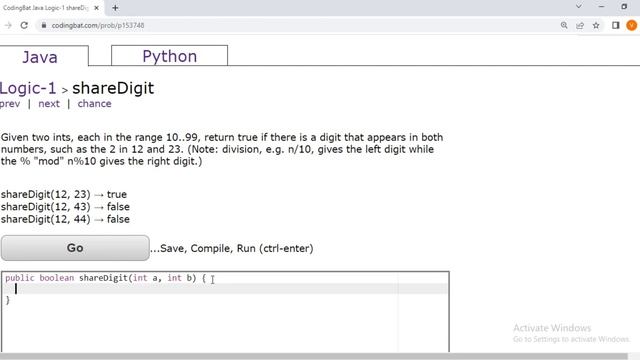Focus the address bar URL

point(98,25)
